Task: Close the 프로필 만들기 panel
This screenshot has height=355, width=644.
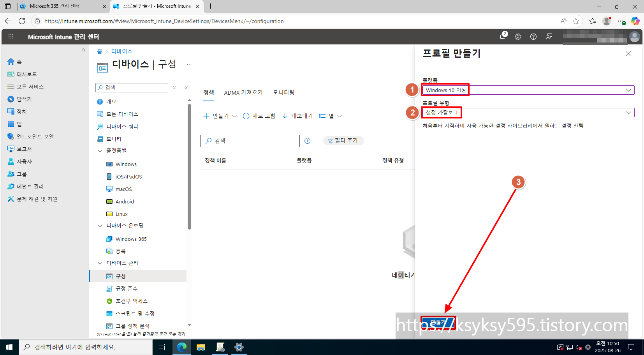Action: coord(628,54)
